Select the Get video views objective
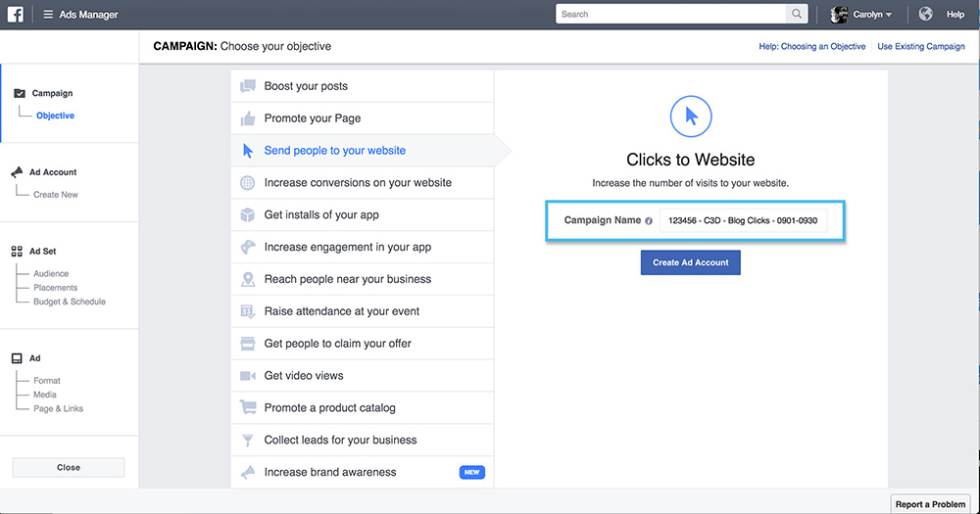Image resolution: width=980 pixels, height=514 pixels. click(x=363, y=375)
